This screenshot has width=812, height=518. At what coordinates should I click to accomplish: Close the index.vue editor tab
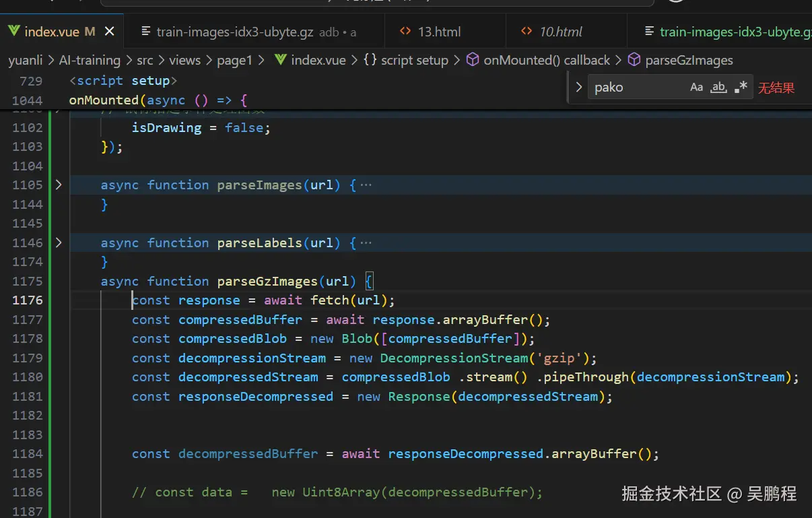click(x=110, y=32)
